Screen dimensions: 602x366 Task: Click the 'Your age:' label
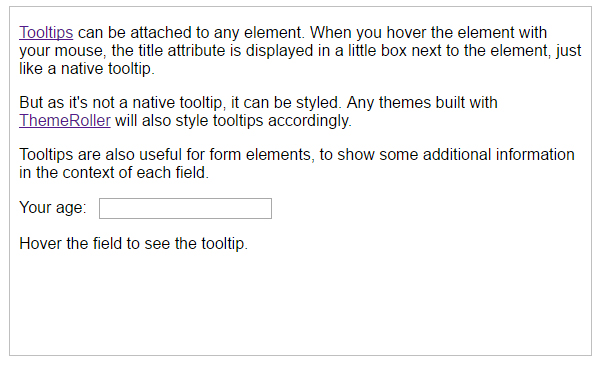[x=53, y=208]
